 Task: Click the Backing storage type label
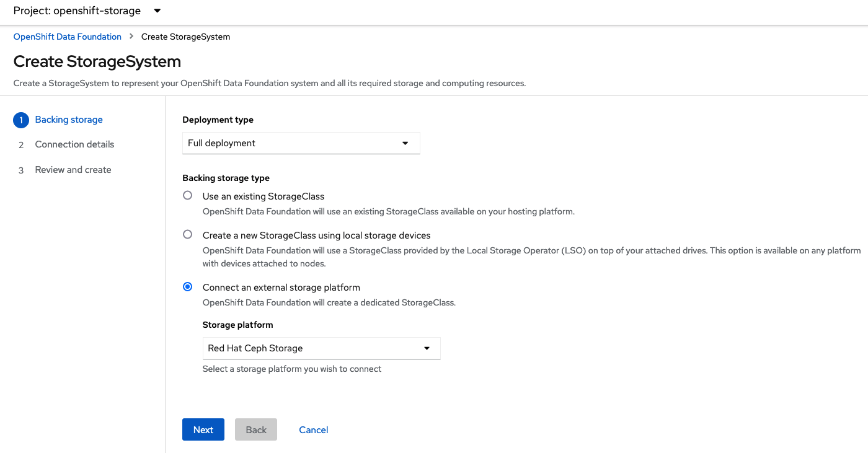coord(226,178)
